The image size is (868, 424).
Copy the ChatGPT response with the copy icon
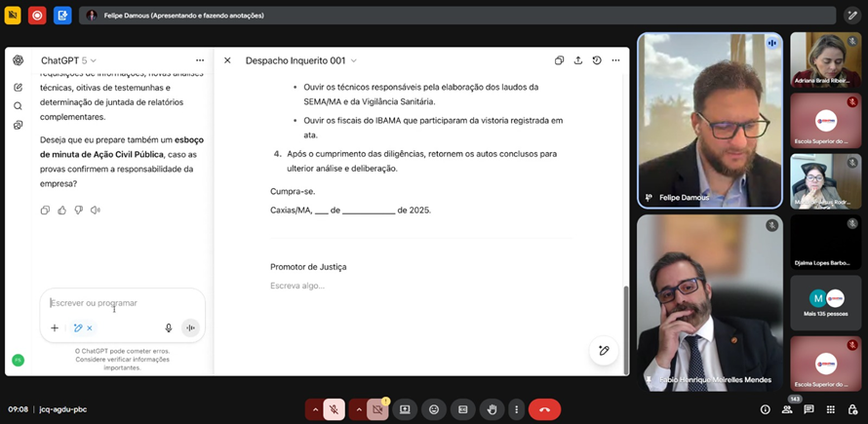click(45, 210)
